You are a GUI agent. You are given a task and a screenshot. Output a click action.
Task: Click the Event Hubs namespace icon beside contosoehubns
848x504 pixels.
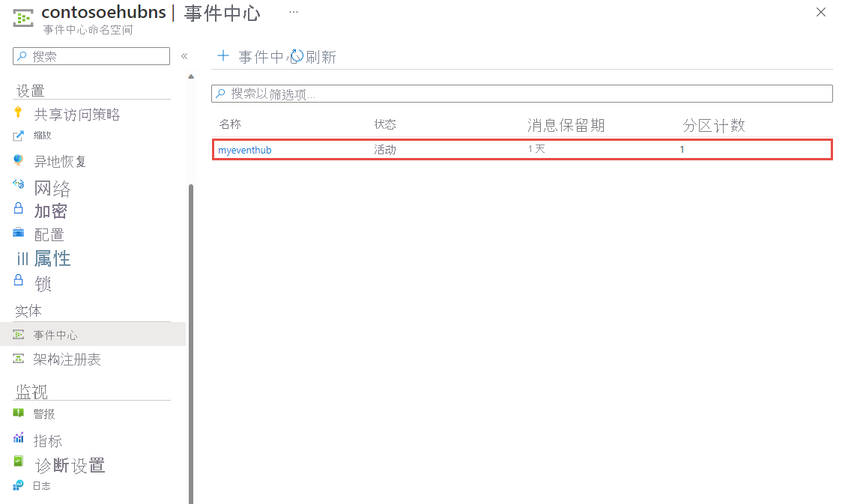pos(23,18)
